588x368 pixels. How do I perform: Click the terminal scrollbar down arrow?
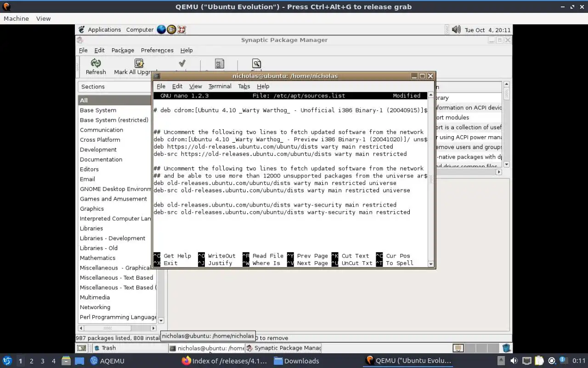[x=431, y=264]
